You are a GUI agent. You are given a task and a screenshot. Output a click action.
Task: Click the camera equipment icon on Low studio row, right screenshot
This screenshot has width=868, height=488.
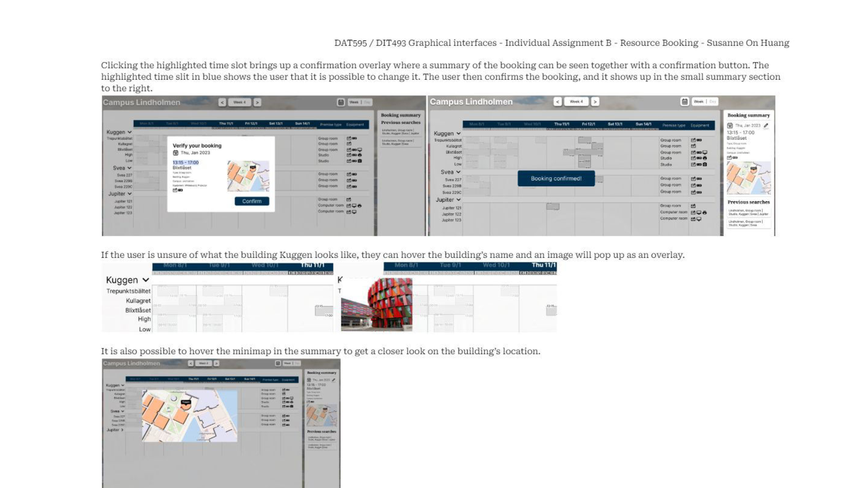click(x=705, y=164)
